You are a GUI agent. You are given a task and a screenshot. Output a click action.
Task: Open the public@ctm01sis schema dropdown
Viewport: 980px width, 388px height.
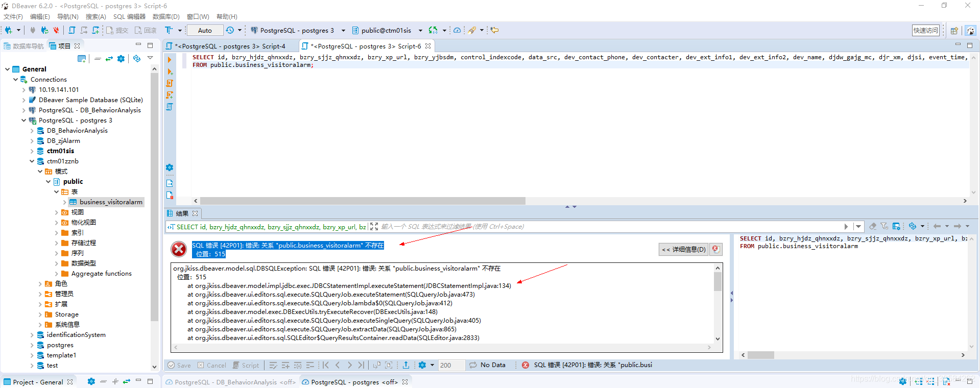point(420,30)
